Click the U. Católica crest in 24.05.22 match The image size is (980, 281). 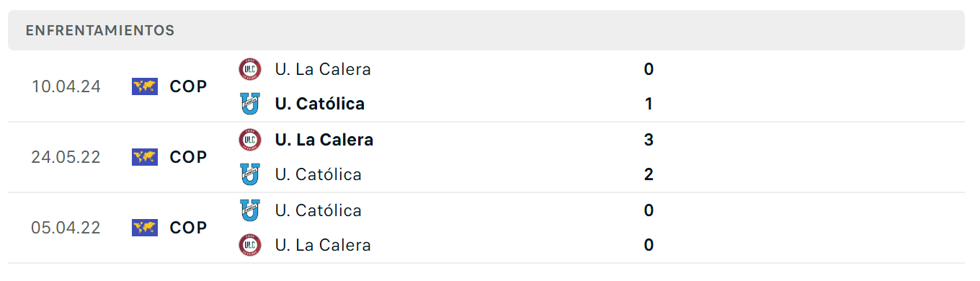(250, 174)
